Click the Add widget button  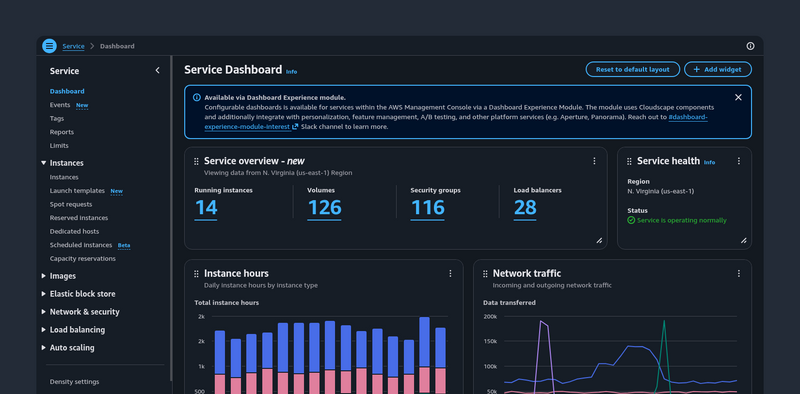pos(718,69)
